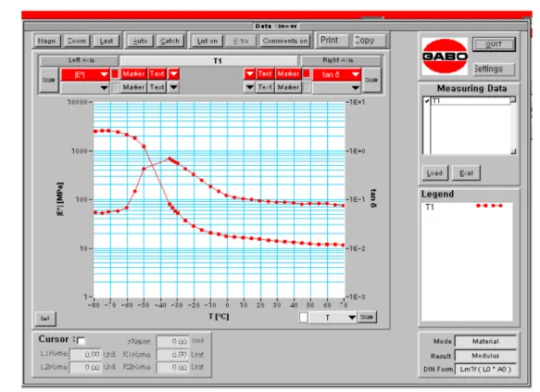Click Measuring Data list scroll up arrow
The height and width of the screenshot is (392, 540).
513,100
